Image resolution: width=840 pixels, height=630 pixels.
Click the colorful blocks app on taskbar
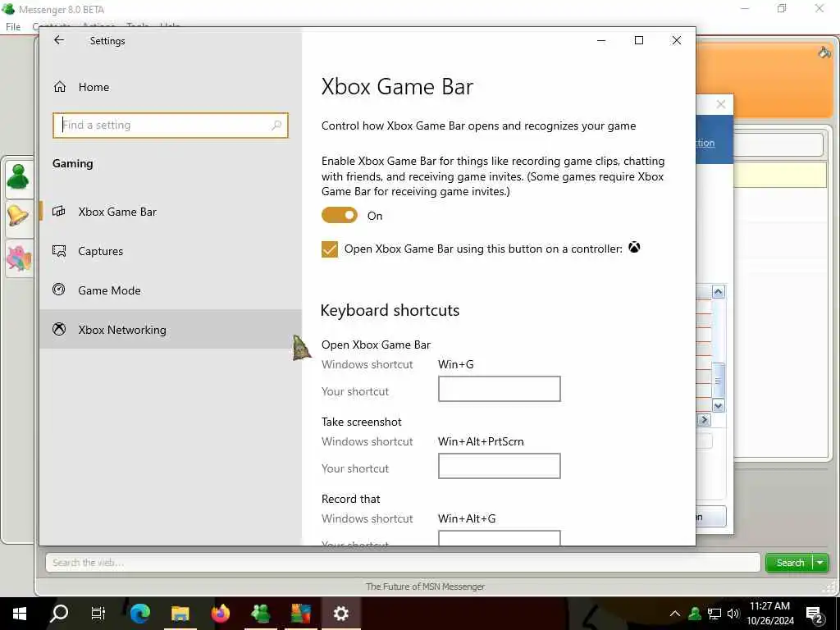(x=300, y=614)
